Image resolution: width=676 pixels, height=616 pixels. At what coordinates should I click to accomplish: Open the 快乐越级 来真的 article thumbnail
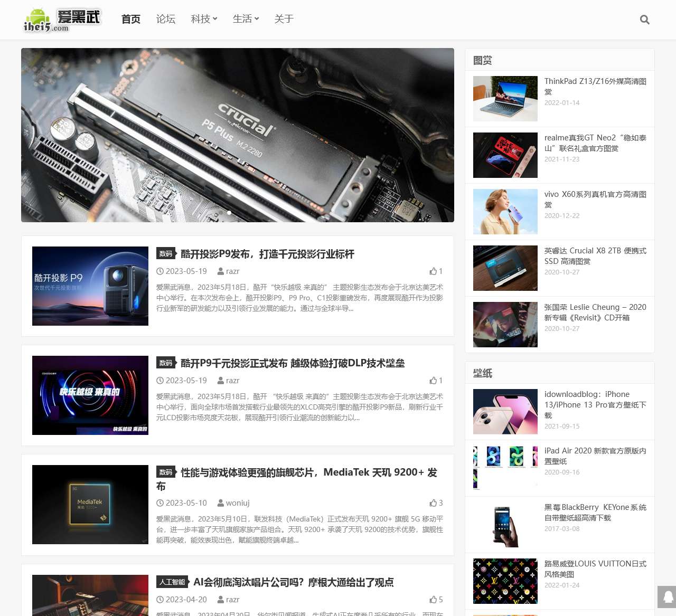click(90, 395)
